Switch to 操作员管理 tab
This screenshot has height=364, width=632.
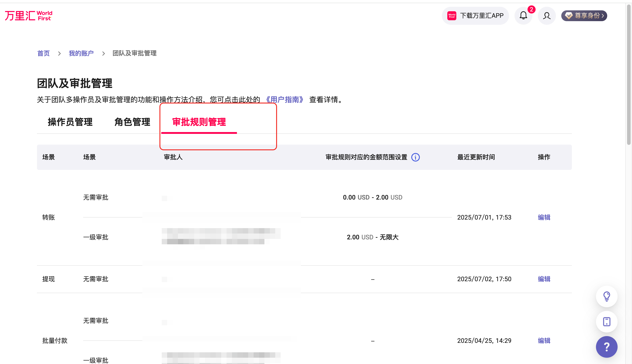[x=70, y=122]
